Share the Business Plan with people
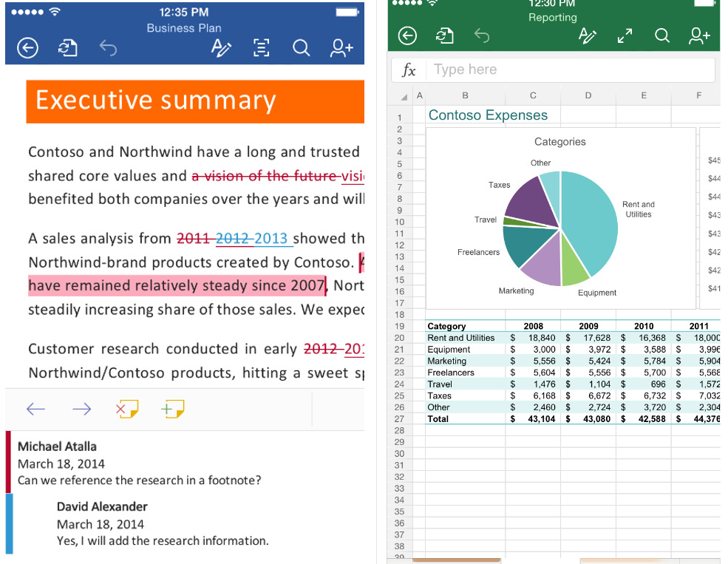 [341, 49]
